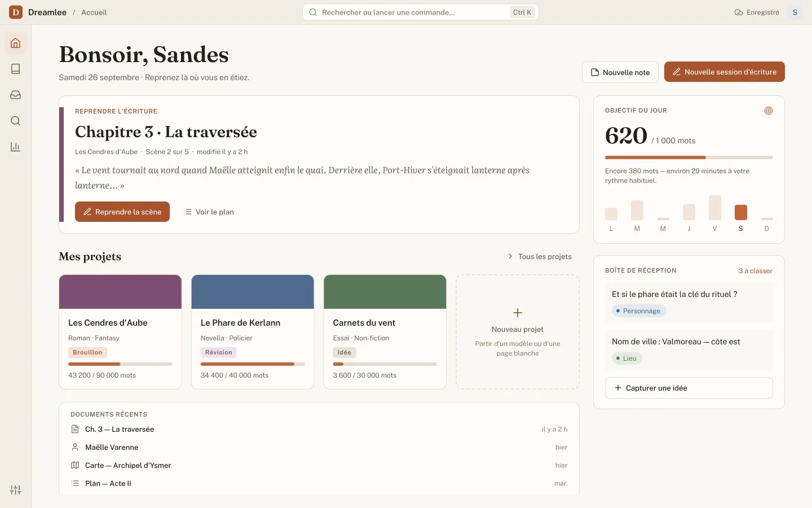Open Tous les projets link
Image resolution: width=812 pixels, height=508 pixels.
coord(540,256)
